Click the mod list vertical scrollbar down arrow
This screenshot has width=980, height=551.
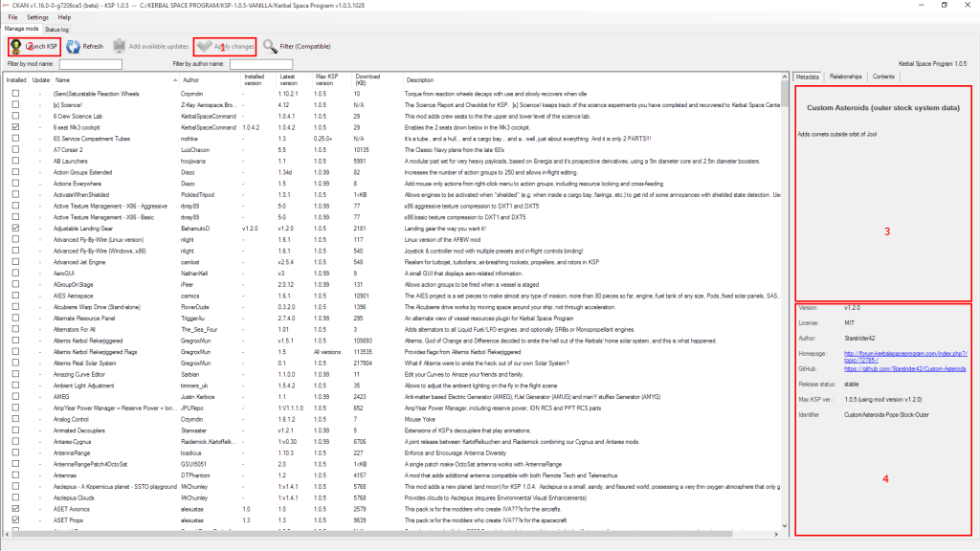pos(785,526)
